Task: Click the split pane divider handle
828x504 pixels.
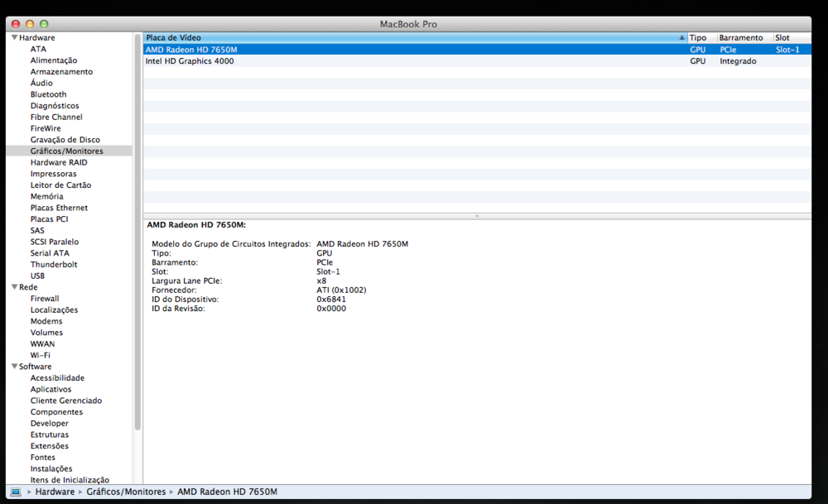Action: [x=477, y=216]
